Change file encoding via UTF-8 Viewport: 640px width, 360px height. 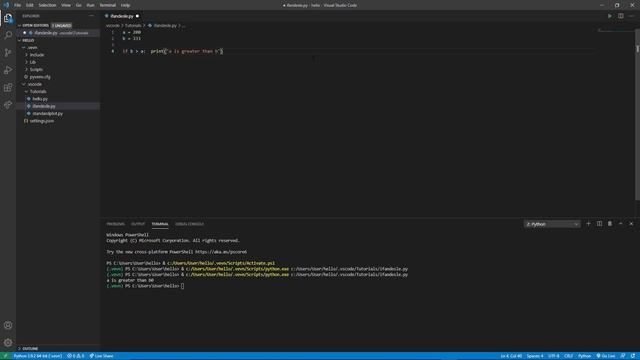coord(554,356)
